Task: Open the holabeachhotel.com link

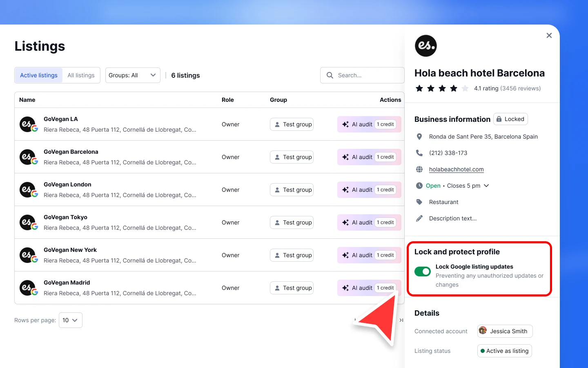Action: tap(456, 169)
